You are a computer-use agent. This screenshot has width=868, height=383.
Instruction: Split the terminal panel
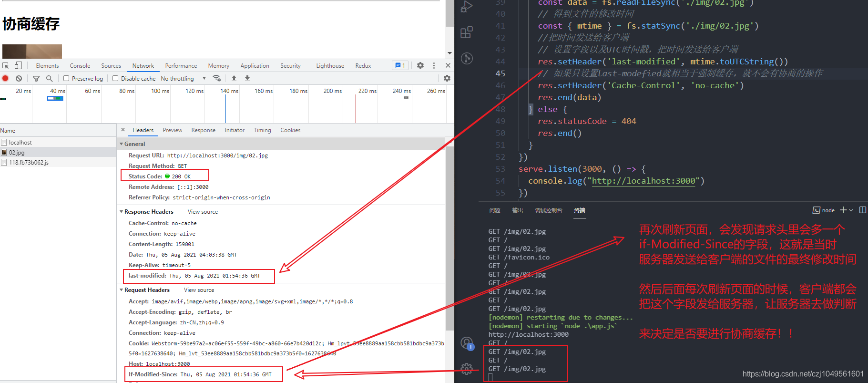[x=863, y=210]
